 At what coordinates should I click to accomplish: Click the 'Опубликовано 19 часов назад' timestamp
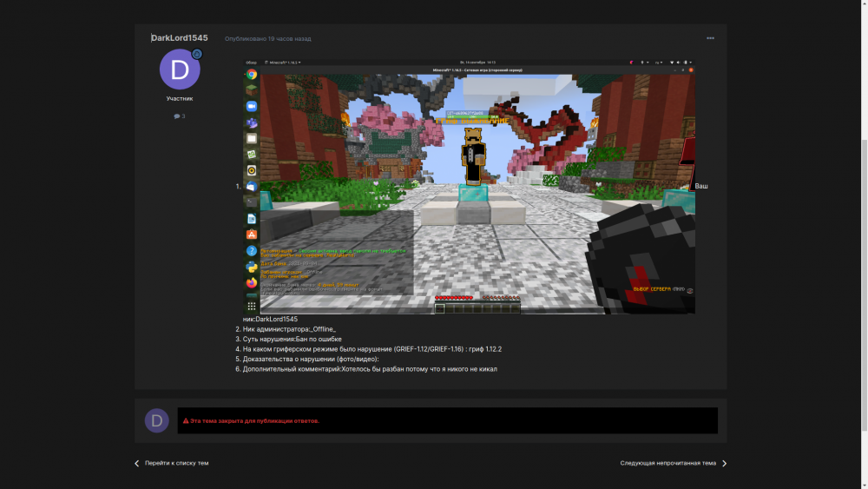point(268,39)
